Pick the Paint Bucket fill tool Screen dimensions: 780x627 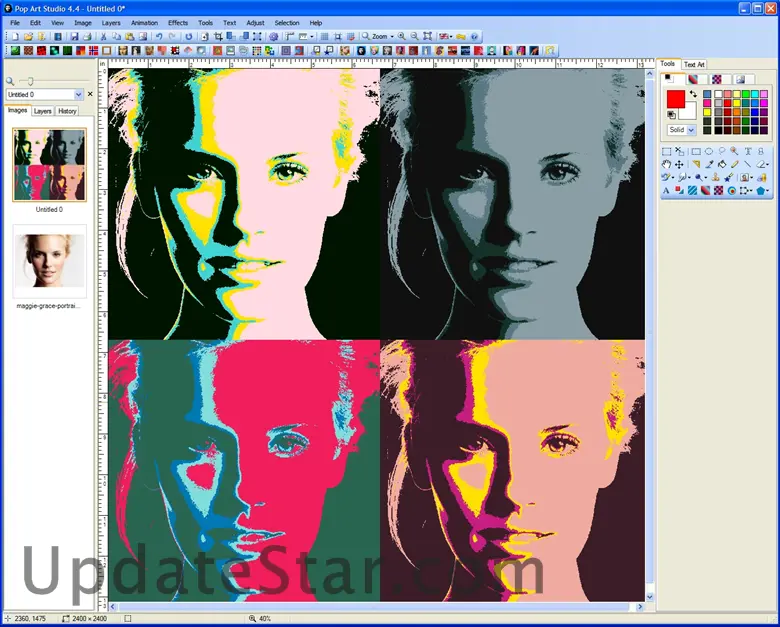coord(721,164)
